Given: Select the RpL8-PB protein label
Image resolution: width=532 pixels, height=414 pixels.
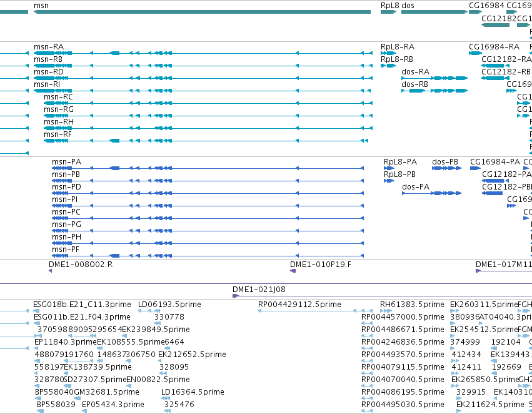Looking at the screenshot, I should 399,174.
